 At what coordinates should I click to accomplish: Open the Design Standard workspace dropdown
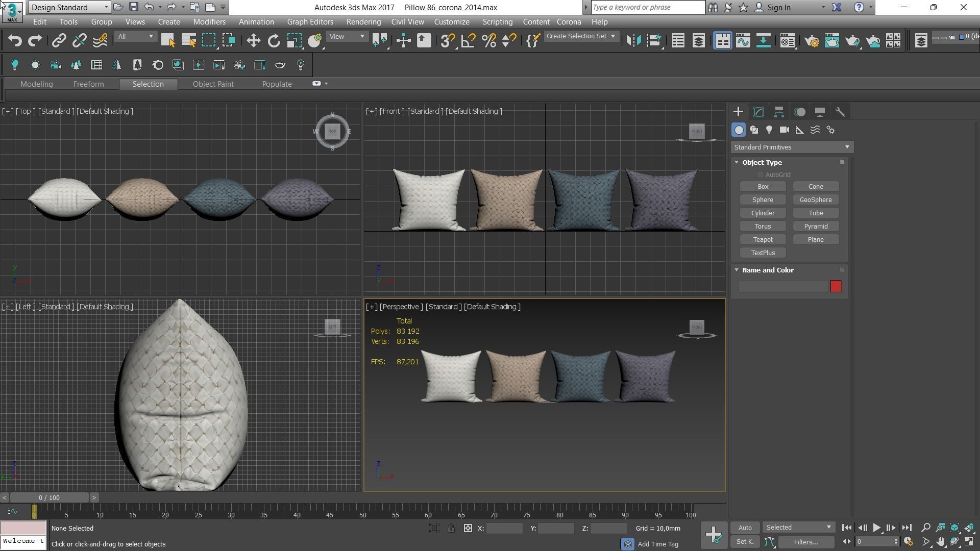pyautogui.click(x=70, y=7)
